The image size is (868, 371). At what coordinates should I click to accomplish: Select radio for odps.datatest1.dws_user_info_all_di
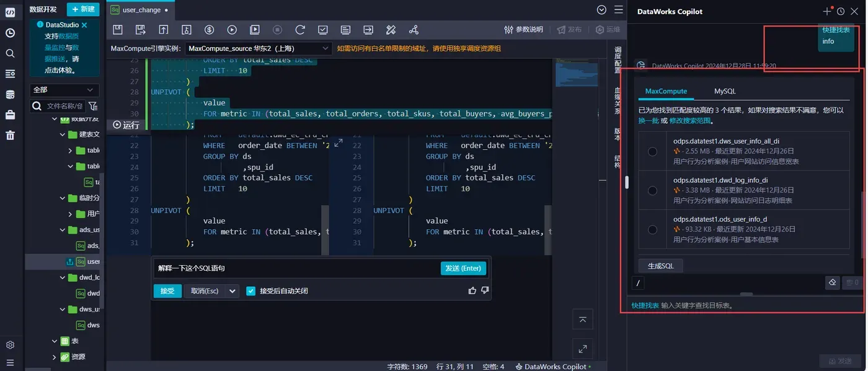coord(652,151)
